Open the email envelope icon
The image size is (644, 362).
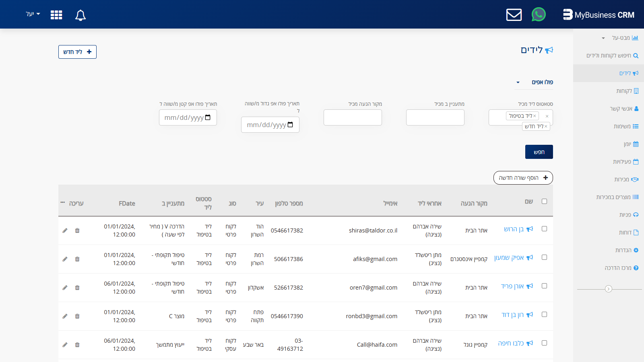pyautogui.click(x=514, y=14)
